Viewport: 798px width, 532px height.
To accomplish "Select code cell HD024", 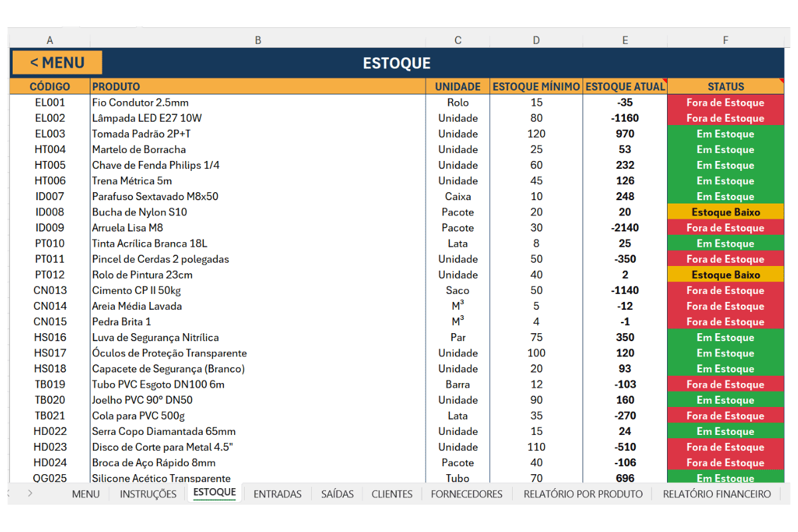I will [x=50, y=463].
